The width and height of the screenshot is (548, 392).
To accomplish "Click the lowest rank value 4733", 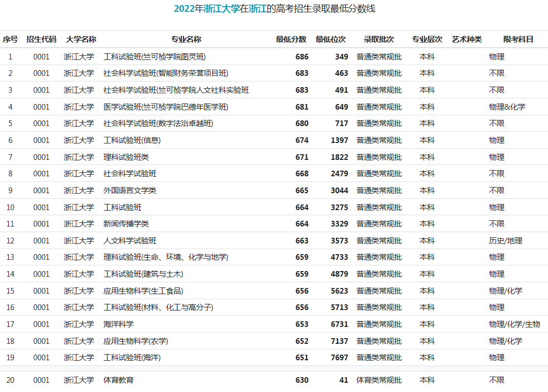I will (x=340, y=257).
